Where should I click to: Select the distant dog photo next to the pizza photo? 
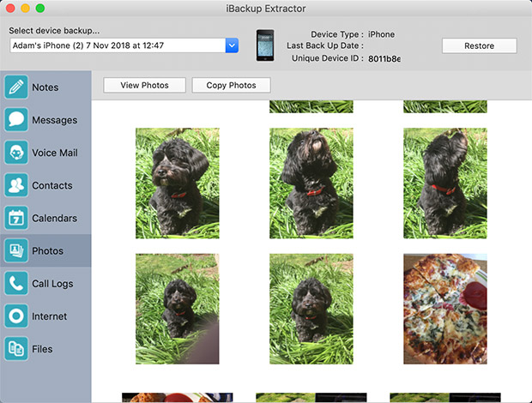(311, 309)
